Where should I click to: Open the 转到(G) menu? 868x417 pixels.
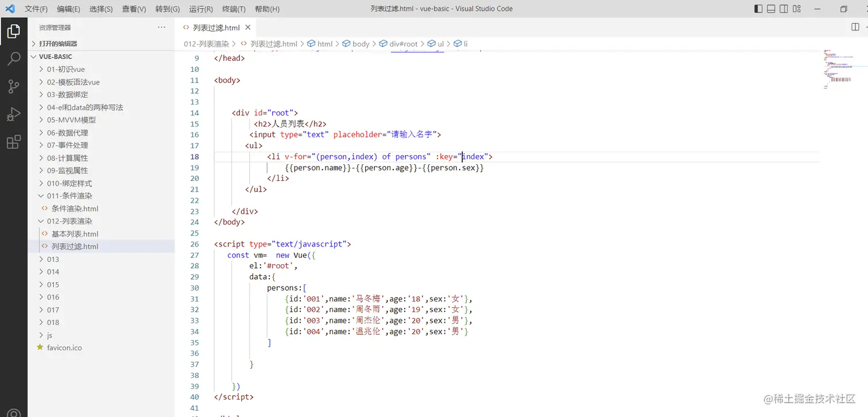pos(168,9)
